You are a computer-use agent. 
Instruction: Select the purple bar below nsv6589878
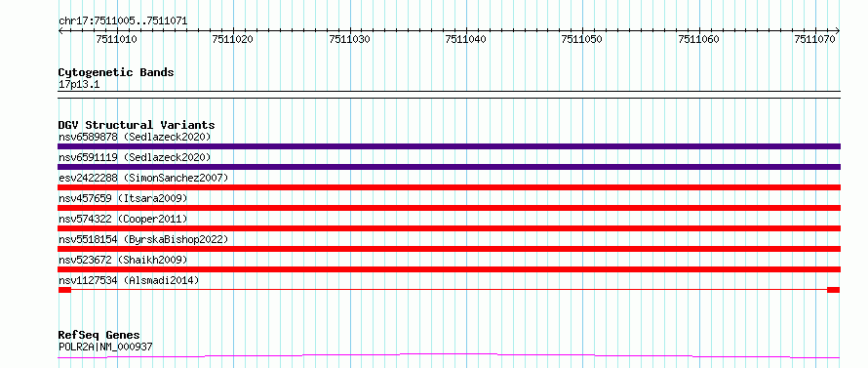(x=449, y=146)
